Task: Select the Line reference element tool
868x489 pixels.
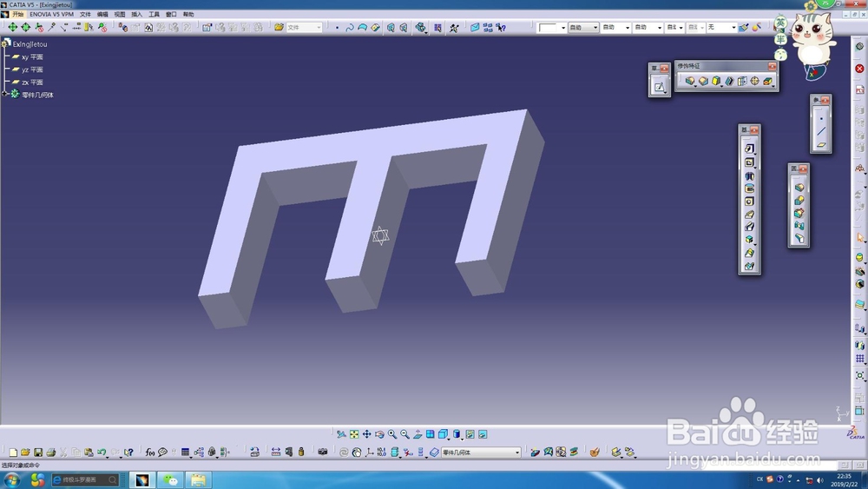Action: click(821, 131)
